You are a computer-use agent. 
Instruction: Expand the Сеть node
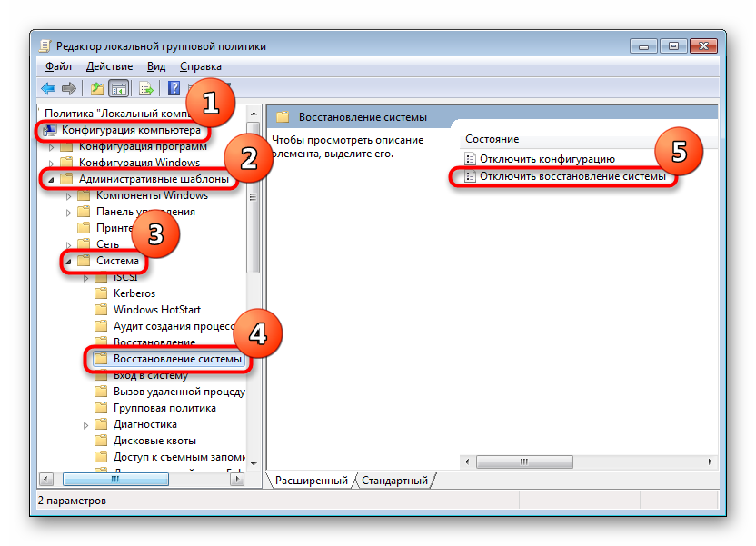click(x=68, y=244)
